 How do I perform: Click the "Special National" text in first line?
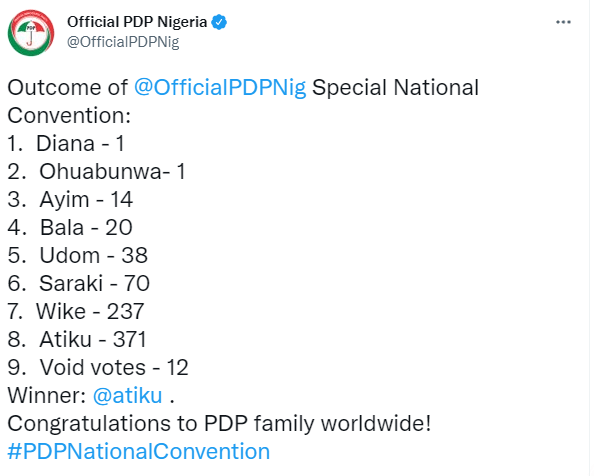[x=395, y=87]
